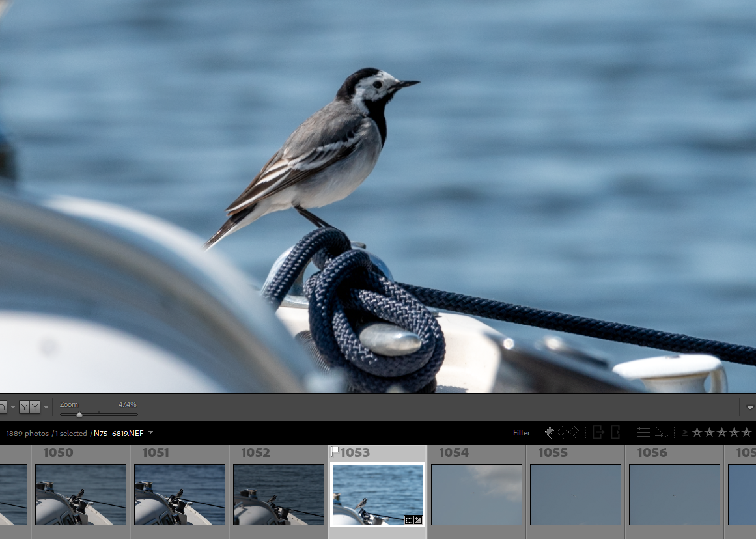Click the second export filter icon
756x539 pixels.
pos(615,432)
